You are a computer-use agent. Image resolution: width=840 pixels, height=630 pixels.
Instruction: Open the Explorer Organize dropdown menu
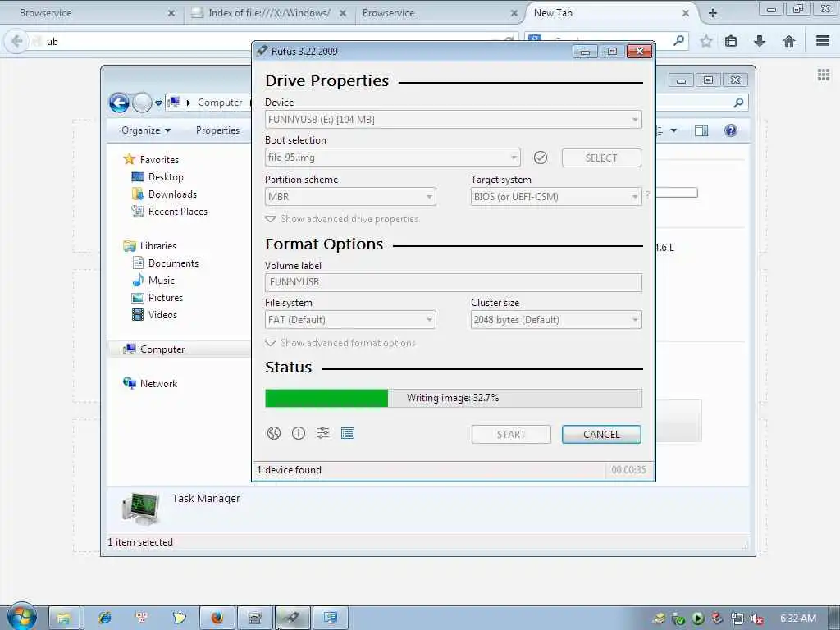coord(146,130)
